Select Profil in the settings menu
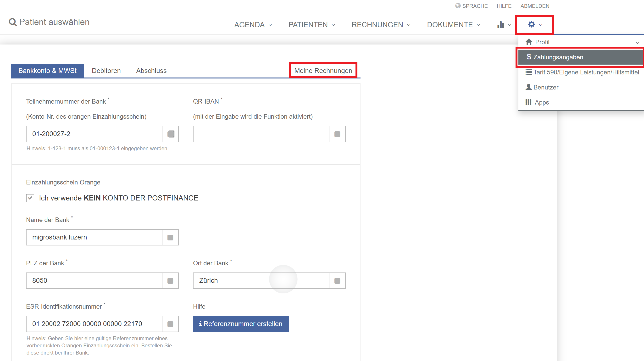This screenshot has height=361, width=644. pyautogui.click(x=581, y=42)
